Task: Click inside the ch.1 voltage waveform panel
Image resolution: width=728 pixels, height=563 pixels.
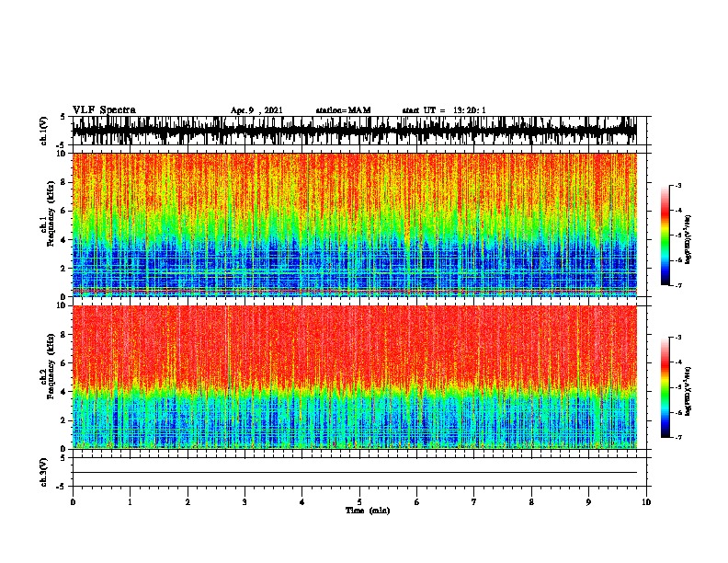Action: (358, 131)
